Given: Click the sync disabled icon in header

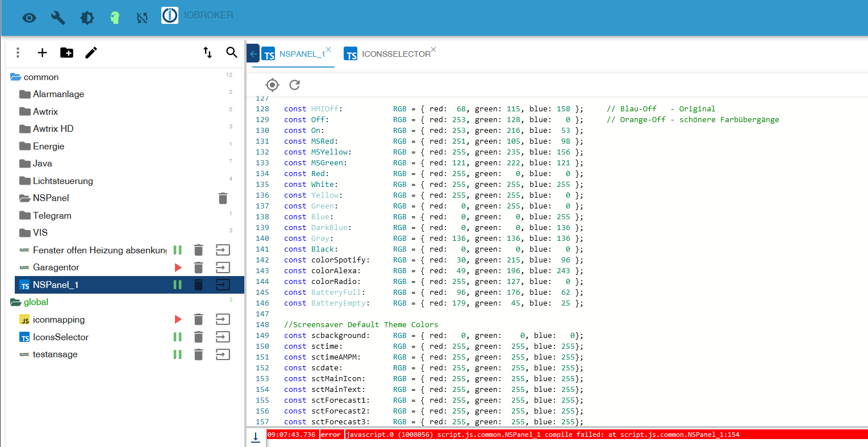Looking at the screenshot, I should 142,18.
